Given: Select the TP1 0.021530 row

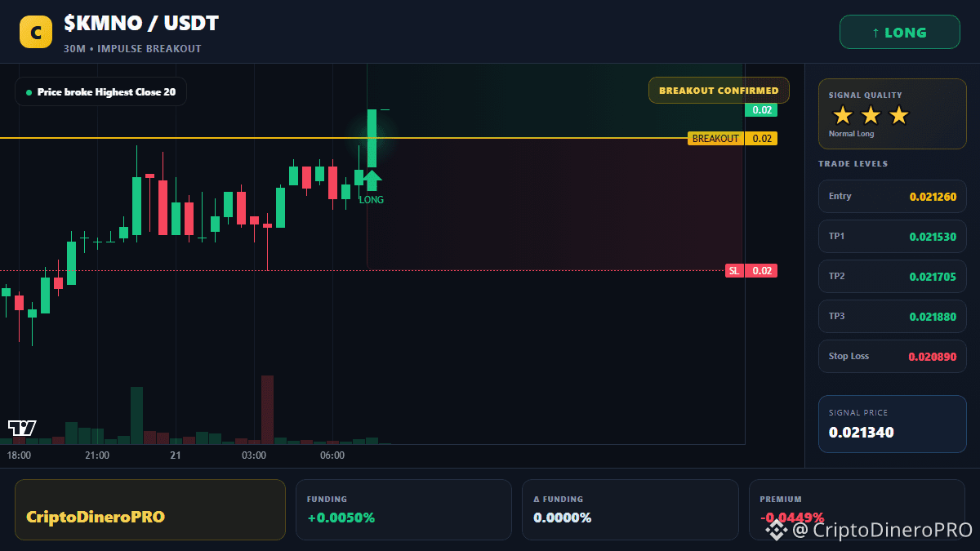Looking at the screenshot, I should click(892, 237).
